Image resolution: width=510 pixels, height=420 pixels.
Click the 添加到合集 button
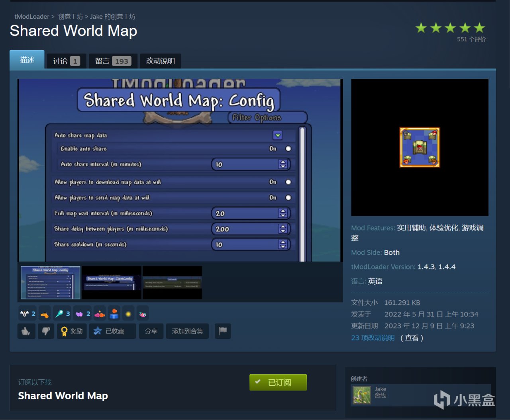pyautogui.click(x=187, y=331)
